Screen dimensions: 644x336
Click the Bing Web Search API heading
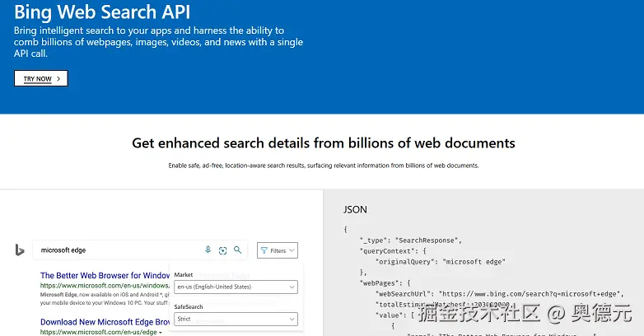[102, 12]
